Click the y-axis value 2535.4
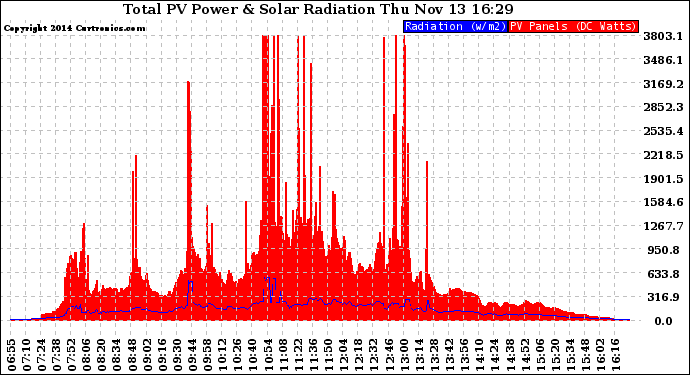Viewport: 690px width, 375px height. [663, 131]
